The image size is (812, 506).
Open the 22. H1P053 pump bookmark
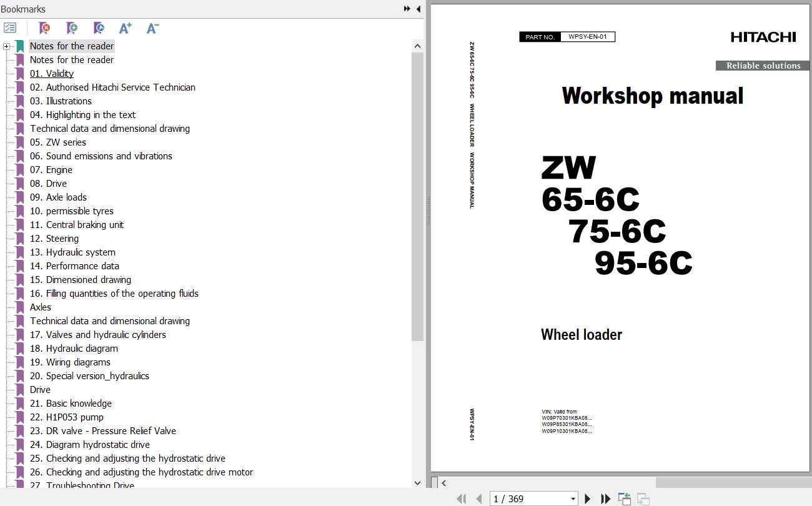[67, 417]
